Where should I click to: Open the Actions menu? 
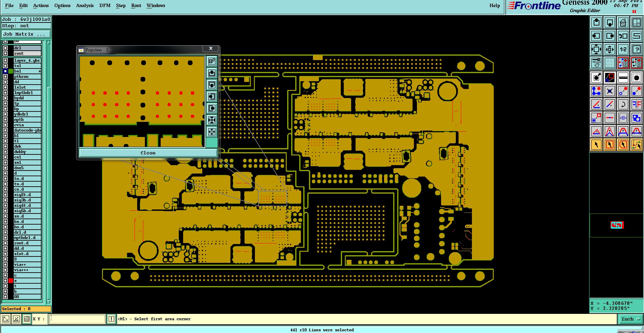coord(41,5)
